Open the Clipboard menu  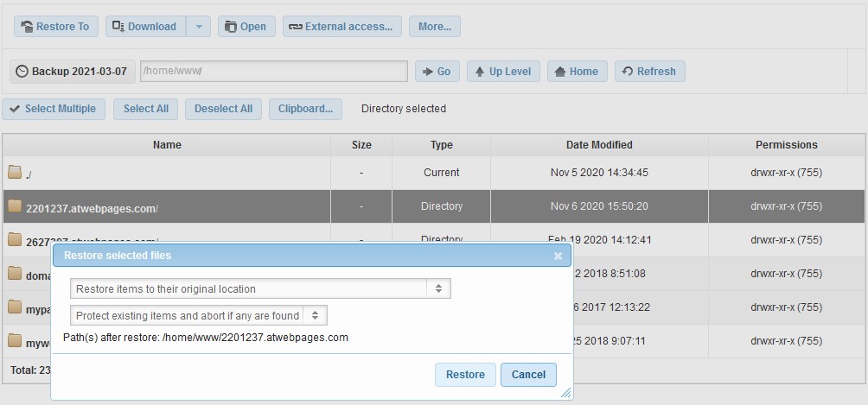coord(305,109)
